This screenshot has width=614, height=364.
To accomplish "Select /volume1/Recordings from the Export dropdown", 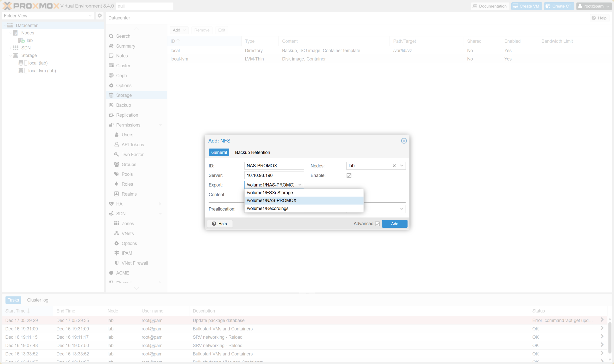I will (x=267, y=208).
